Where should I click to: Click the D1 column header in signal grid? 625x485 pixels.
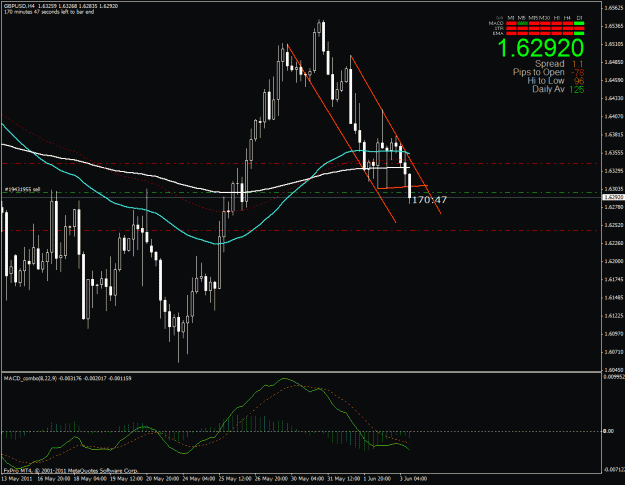(x=580, y=18)
